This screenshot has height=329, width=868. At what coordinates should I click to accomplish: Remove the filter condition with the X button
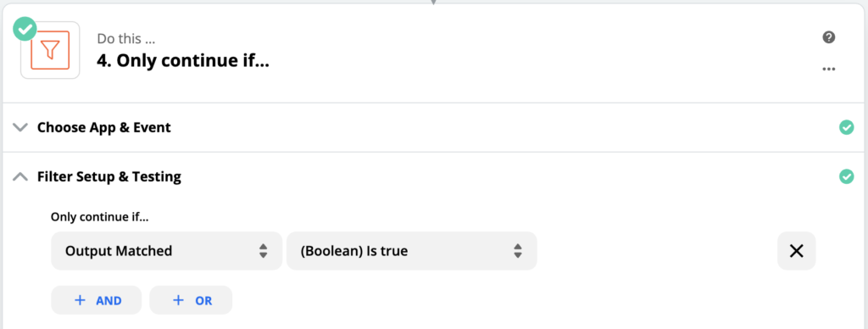click(x=797, y=251)
